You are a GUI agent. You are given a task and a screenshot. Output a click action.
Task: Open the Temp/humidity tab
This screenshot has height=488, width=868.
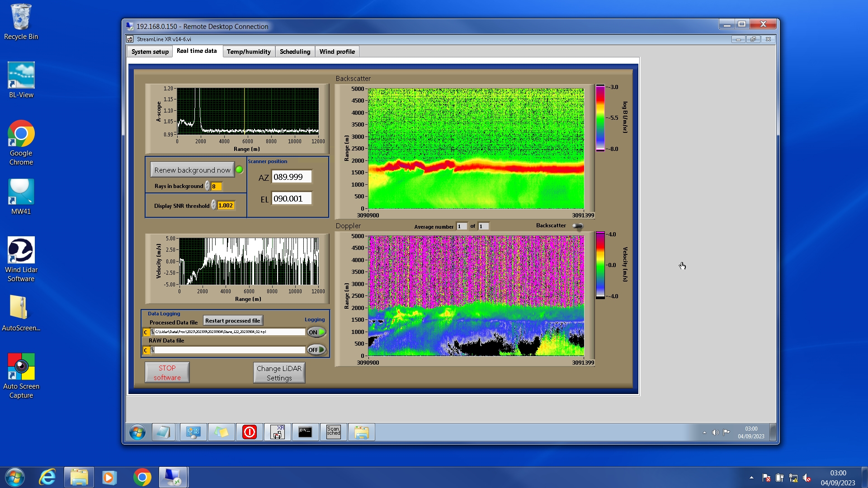tap(249, 52)
